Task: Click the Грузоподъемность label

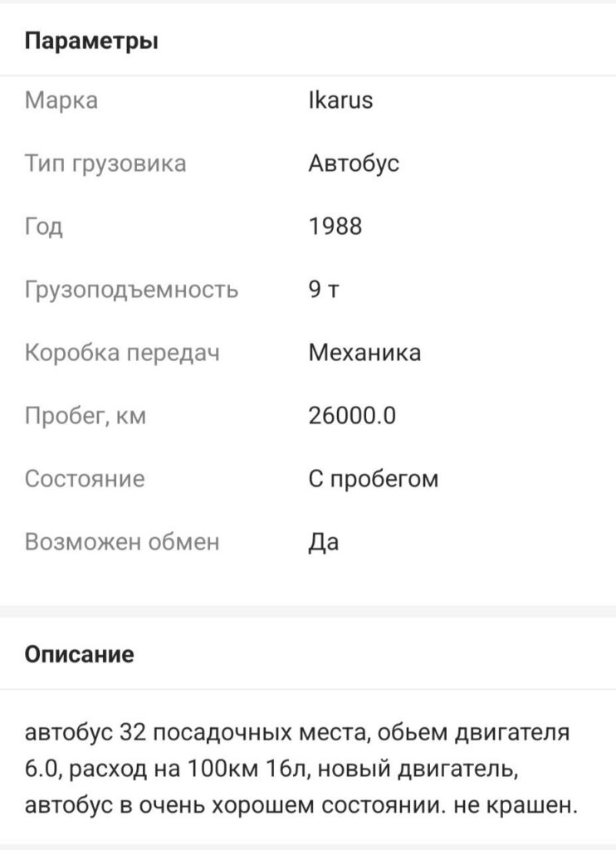Action: pyautogui.click(x=131, y=290)
